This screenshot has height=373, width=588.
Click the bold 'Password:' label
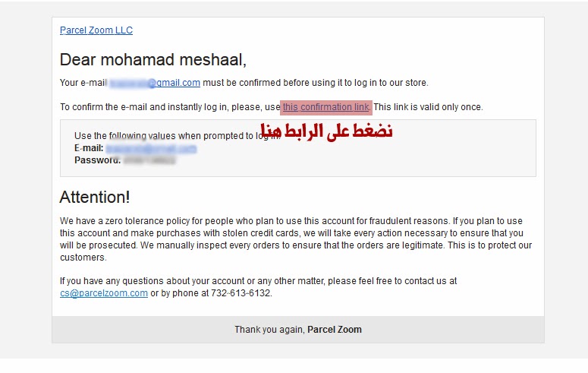coord(98,160)
